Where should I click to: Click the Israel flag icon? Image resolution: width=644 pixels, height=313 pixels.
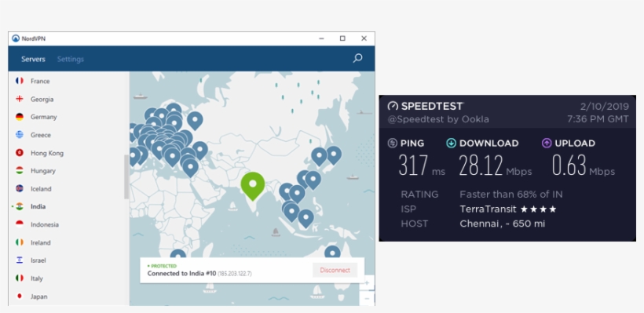click(20, 260)
